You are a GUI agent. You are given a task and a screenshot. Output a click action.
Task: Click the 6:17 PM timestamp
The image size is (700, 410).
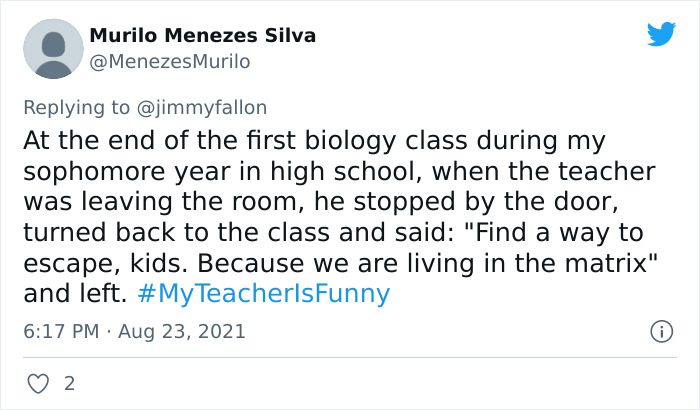point(61,331)
